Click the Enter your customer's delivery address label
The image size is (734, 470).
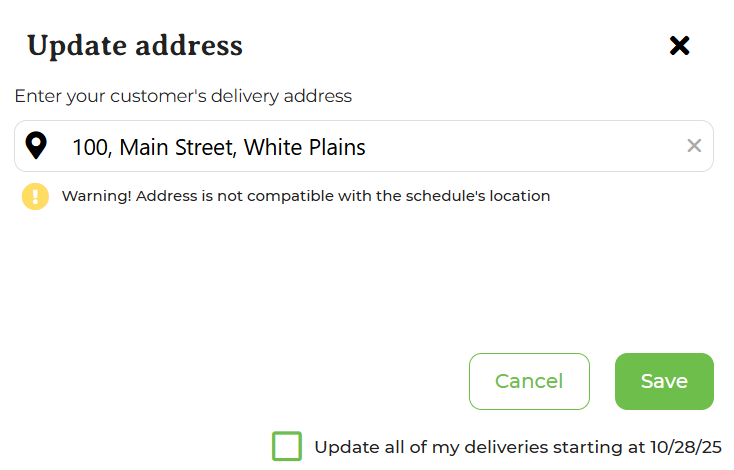click(x=183, y=96)
